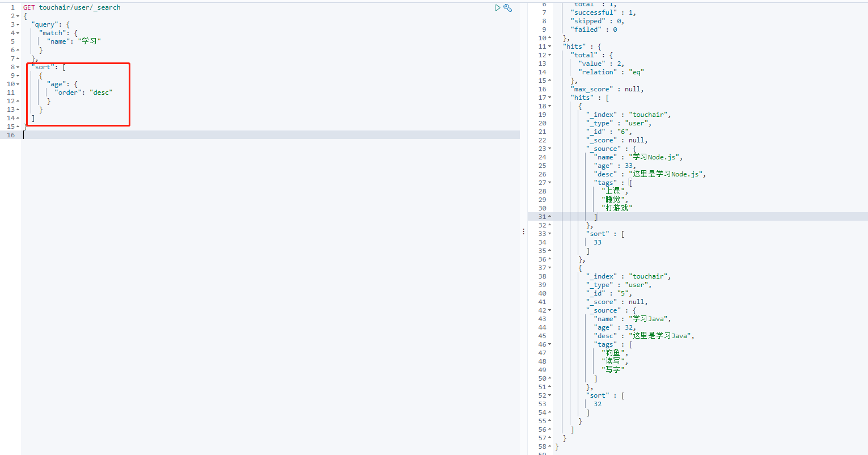Click the "age" : 33 response line
This screenshot has height=455, width=868.
tap(615, 166)
